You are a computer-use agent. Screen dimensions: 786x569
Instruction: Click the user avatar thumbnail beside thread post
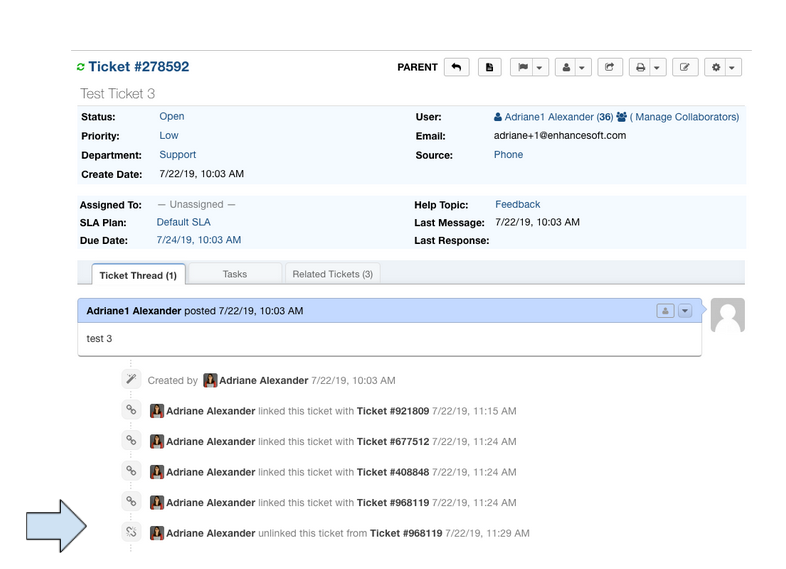pyautogui.click(x=727, y=316)
